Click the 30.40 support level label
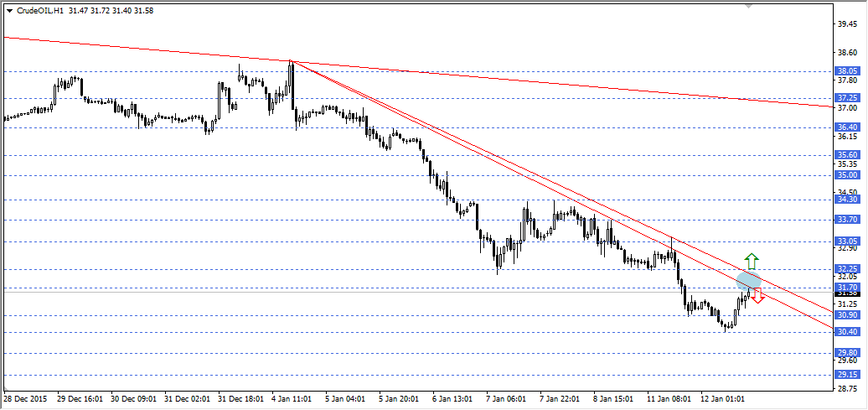The width and height of the screenshot is (868, 410). (x=847, y=332)
